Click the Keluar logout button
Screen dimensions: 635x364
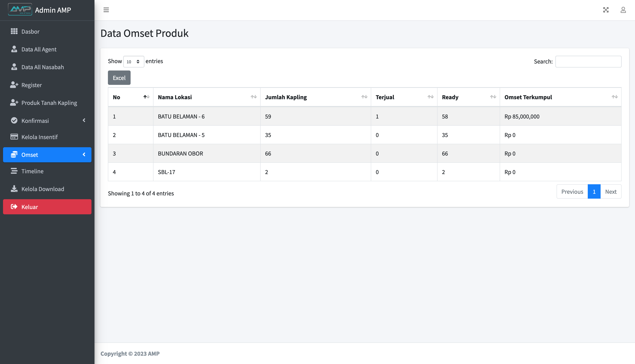47,207
